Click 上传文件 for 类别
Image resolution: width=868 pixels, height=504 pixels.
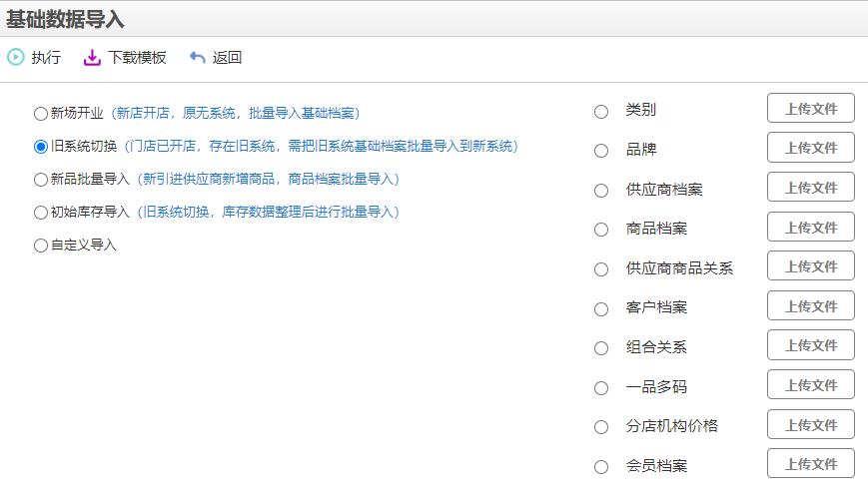click(811, 108)
